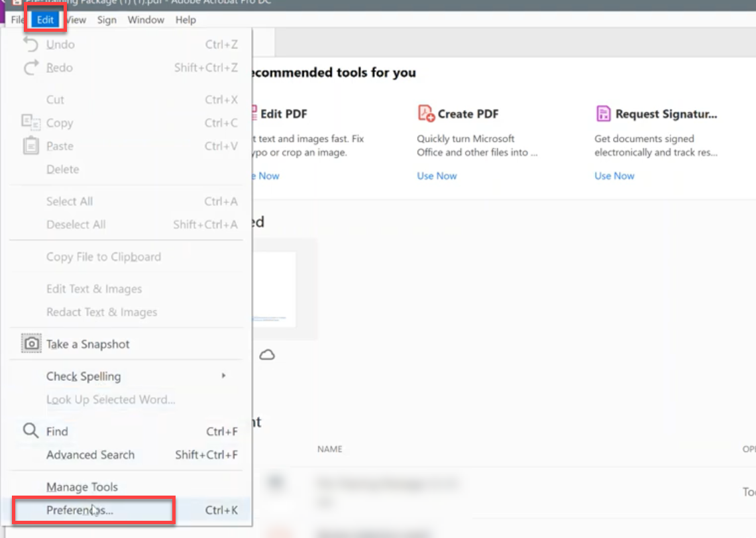This screenshot has width=756, height=538.
Task: Open the Help menu
Action: [x=186, y=20]
